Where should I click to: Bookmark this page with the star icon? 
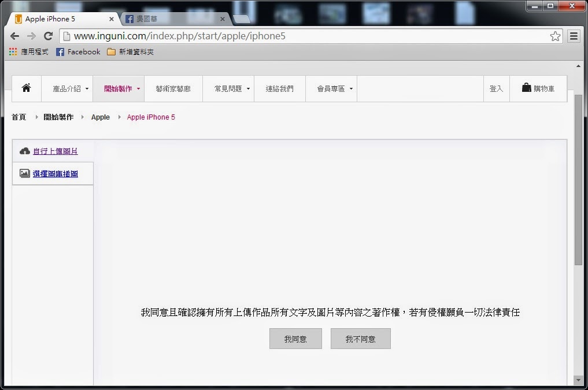click(555, 36)
